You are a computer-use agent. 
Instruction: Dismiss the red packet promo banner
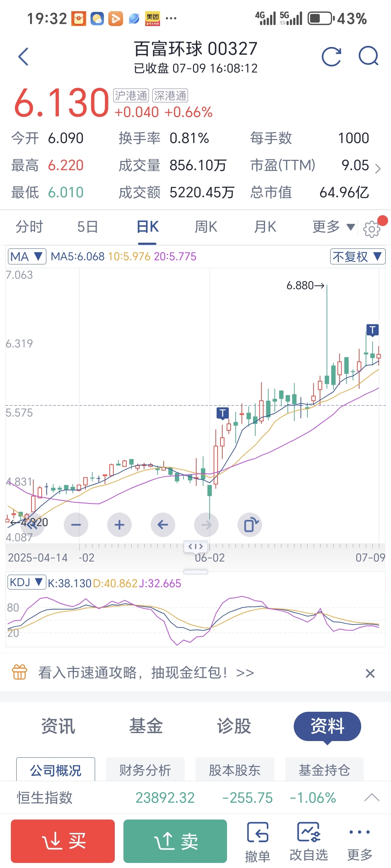pyautogui.click(x=370, y=673)
